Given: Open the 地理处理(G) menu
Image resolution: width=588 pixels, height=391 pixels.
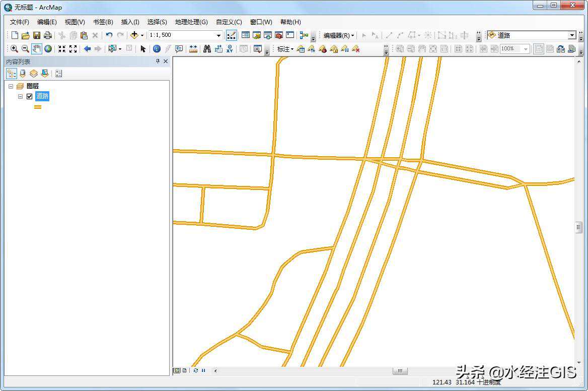Looking at the screenshot, I should pos(191,22).
